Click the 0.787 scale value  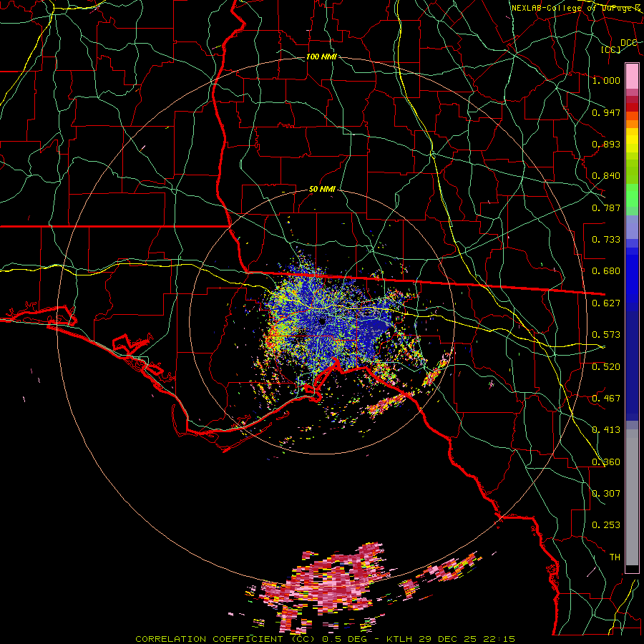coord(606,208)
